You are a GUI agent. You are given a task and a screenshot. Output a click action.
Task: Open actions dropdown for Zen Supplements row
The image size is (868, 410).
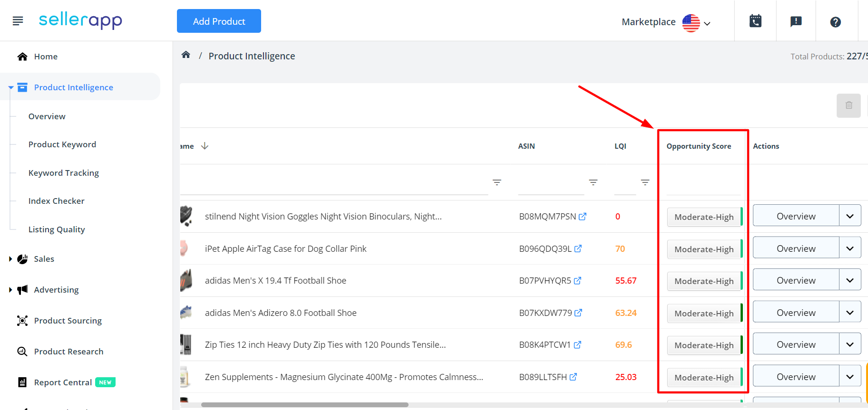tap(850, 376)
